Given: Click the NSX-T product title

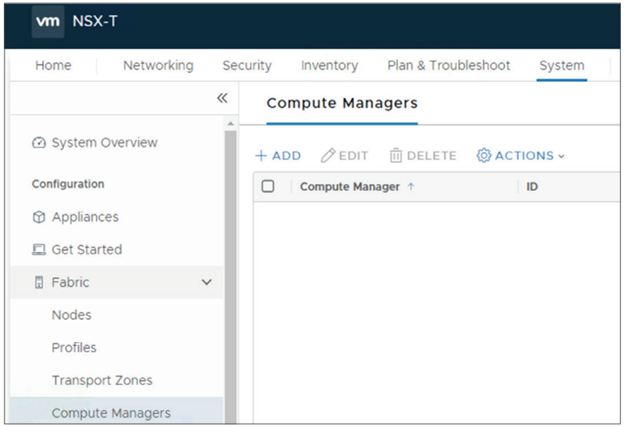Looking at the screenshot, I should [95, 21].
